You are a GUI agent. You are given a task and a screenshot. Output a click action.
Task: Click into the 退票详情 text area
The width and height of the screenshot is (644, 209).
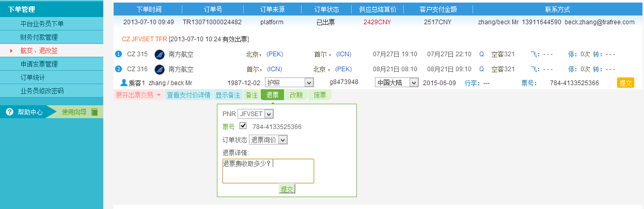(268, 171)
